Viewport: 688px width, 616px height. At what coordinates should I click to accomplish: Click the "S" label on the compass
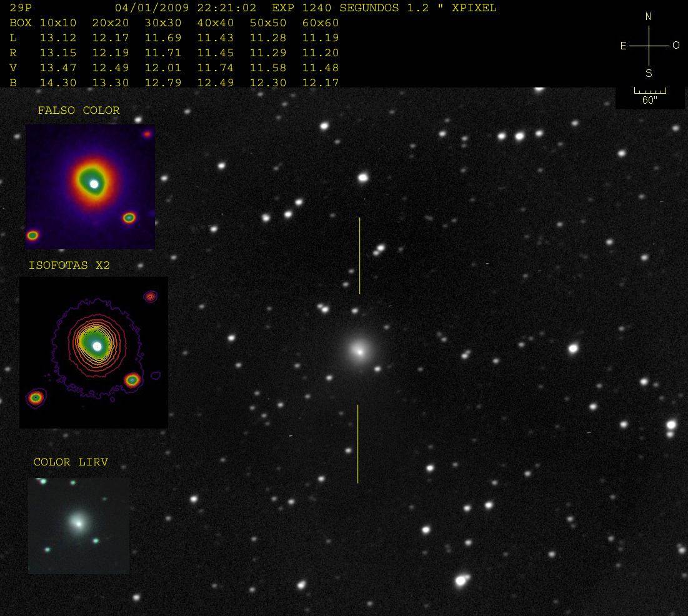tap(649, 73)
